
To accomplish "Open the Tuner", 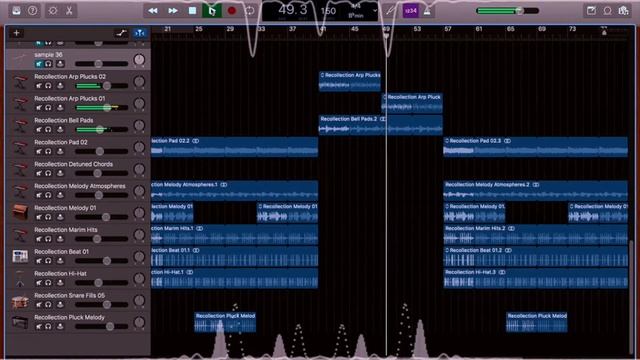I will (390, 11).
